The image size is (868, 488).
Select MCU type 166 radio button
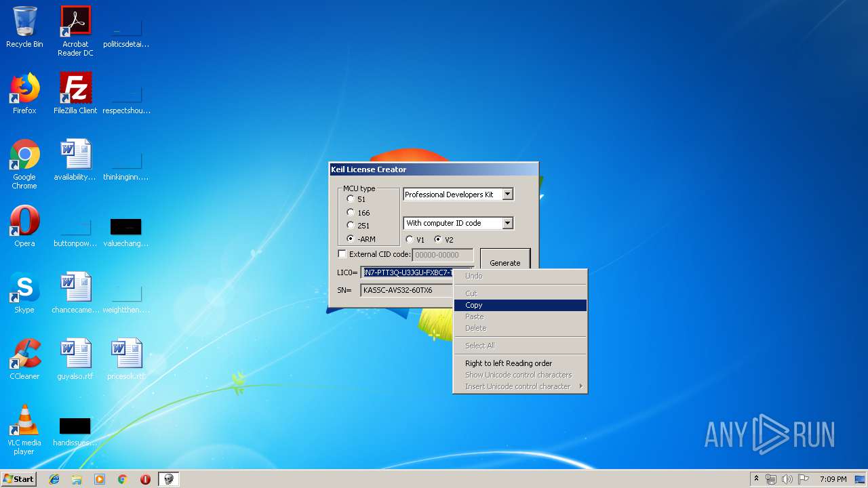351,213
